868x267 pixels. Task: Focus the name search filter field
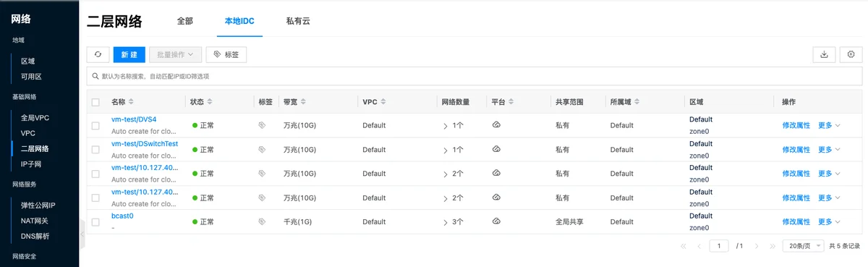tap(475, 76)
